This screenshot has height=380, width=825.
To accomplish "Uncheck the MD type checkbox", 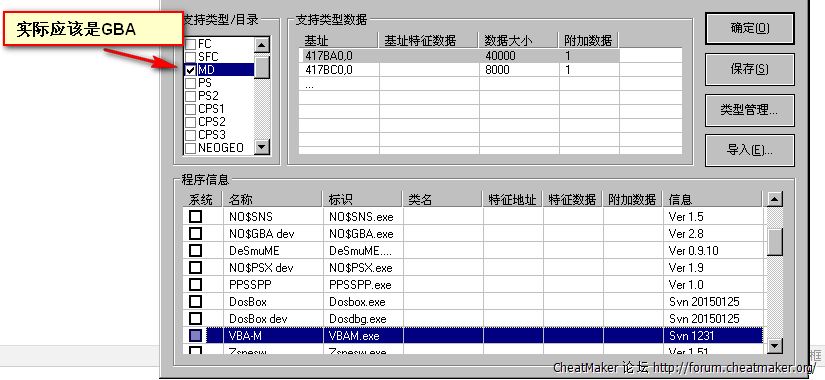I will (190, 70).
